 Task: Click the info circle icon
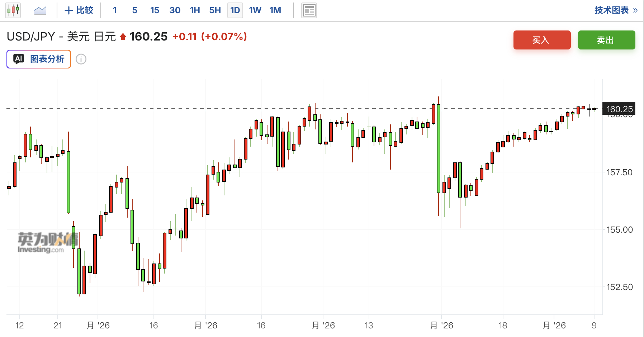click(x=81, y=59)
